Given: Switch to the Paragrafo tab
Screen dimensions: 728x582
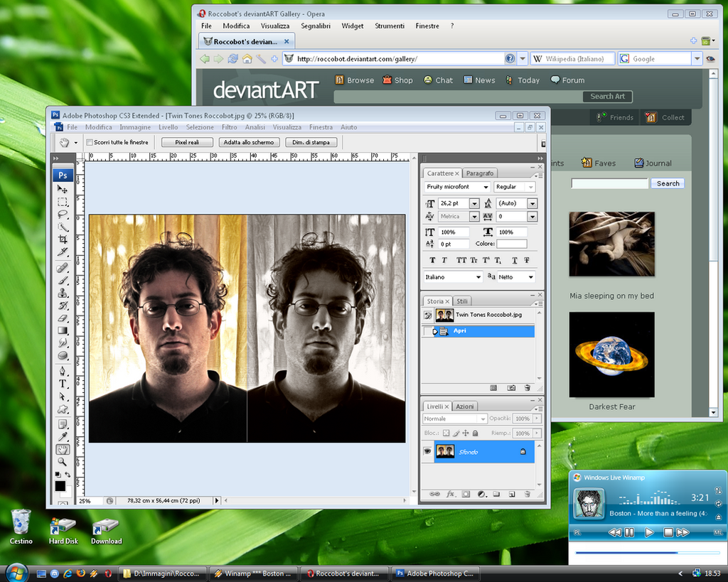Looking at the screenshot, I should coord(480,173).
